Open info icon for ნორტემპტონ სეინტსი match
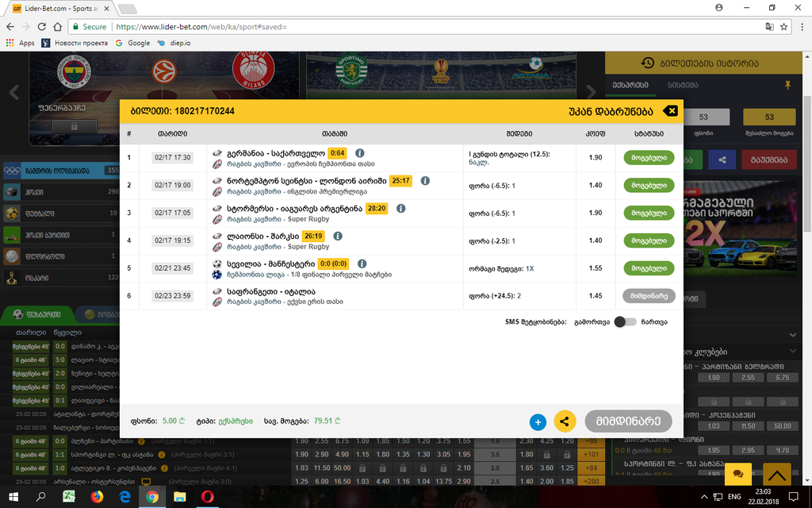812x508 pixels. point(425,181)
